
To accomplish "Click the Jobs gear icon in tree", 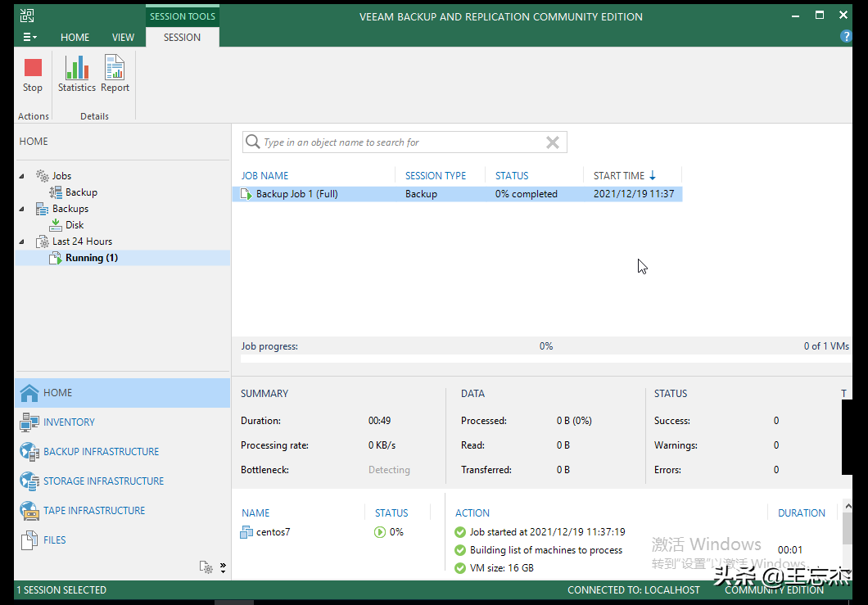I will coord(42,176).
